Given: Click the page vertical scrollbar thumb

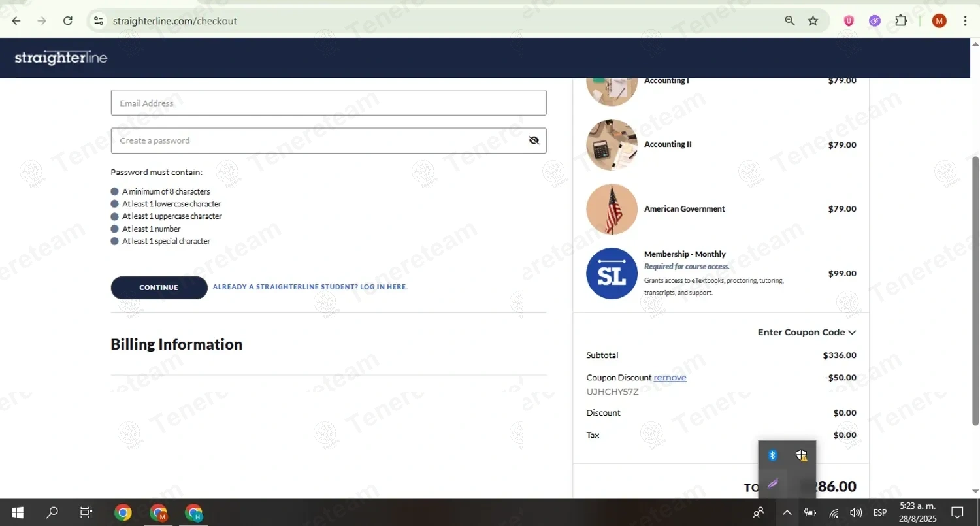Looking at the screenshot, I should [975, 291].
